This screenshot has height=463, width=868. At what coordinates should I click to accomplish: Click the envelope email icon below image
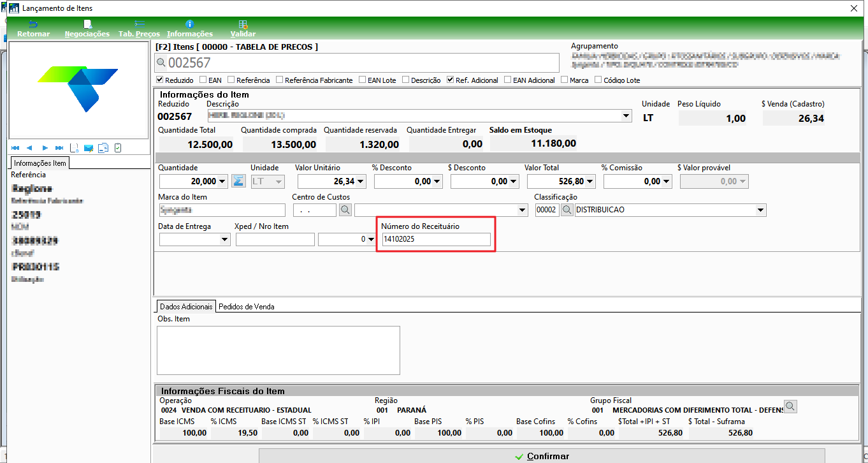89,148
